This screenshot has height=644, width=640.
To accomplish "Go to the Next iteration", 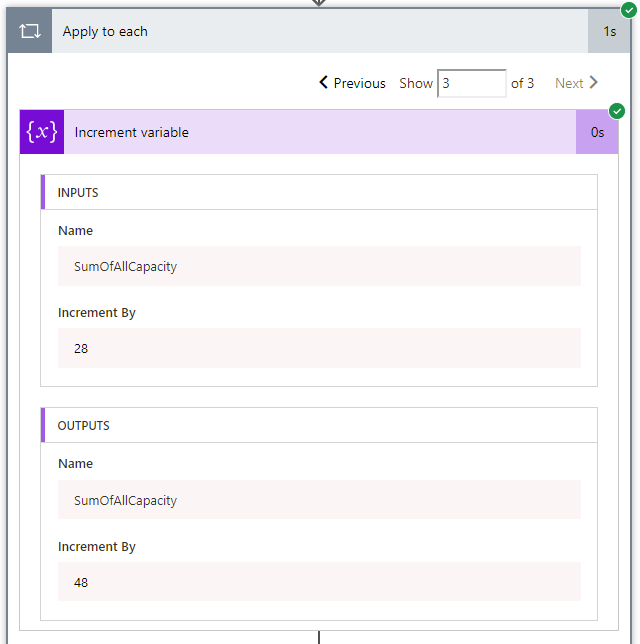I will point(569,83).
